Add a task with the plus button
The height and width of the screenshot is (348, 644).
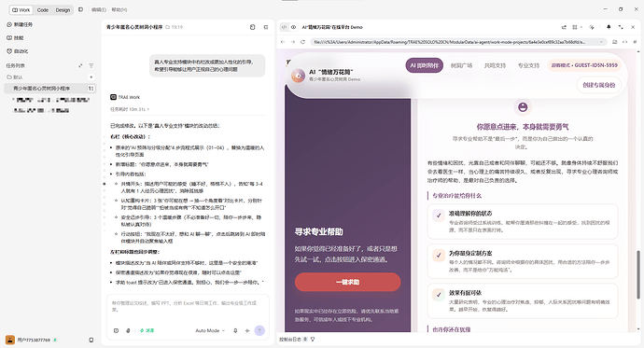(x=91, y=77)
